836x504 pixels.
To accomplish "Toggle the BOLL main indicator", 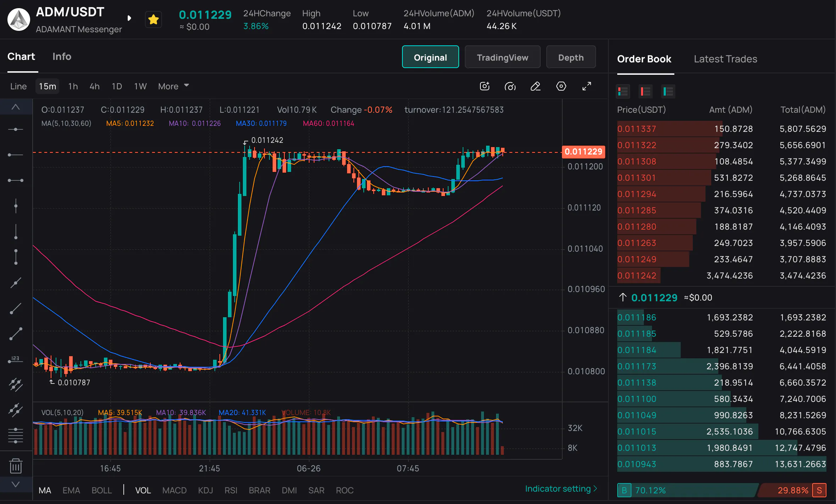I will (x=102, y=490).
